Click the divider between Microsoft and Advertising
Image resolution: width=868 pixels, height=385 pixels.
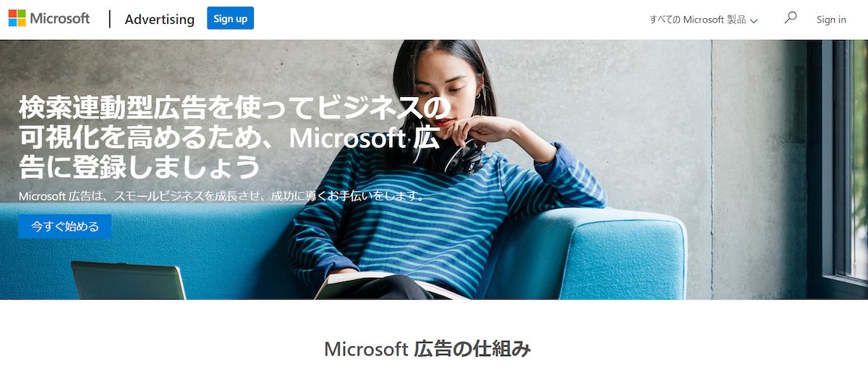[x=110, y=19]
